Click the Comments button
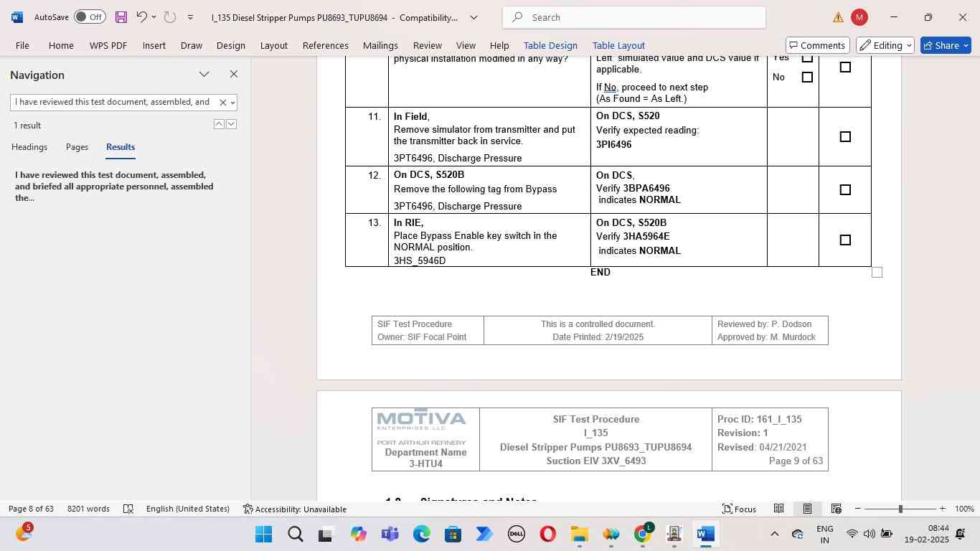 (x=818, y=45)
